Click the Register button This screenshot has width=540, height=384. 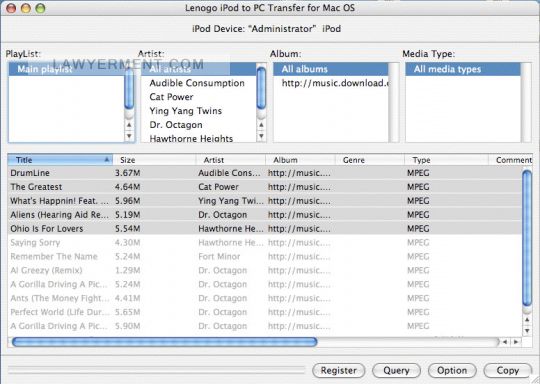click(x=339, y=371)
